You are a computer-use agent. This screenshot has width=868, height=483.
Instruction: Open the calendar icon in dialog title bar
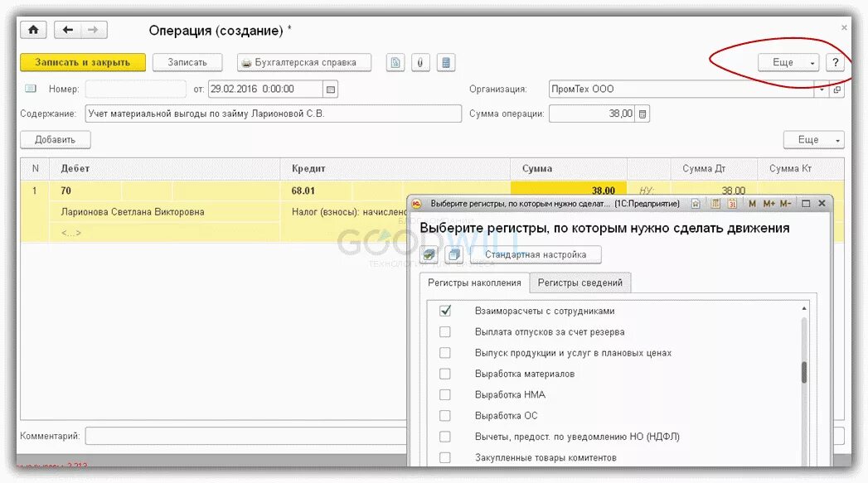[732, 204]
